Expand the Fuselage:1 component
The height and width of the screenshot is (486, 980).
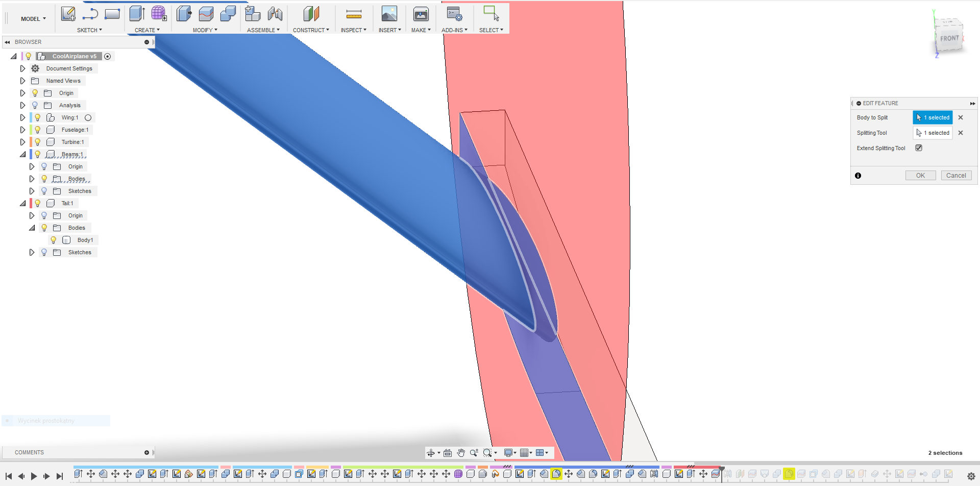22,130
